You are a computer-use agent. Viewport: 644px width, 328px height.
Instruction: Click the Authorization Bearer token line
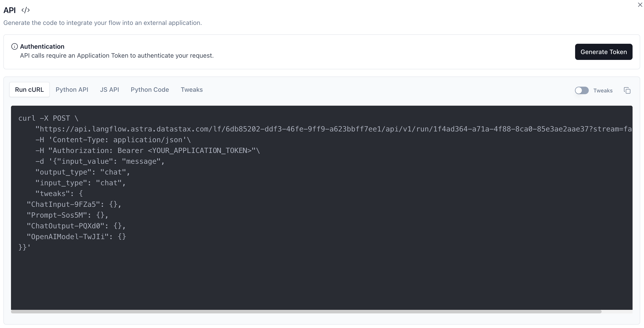point(147,151)
